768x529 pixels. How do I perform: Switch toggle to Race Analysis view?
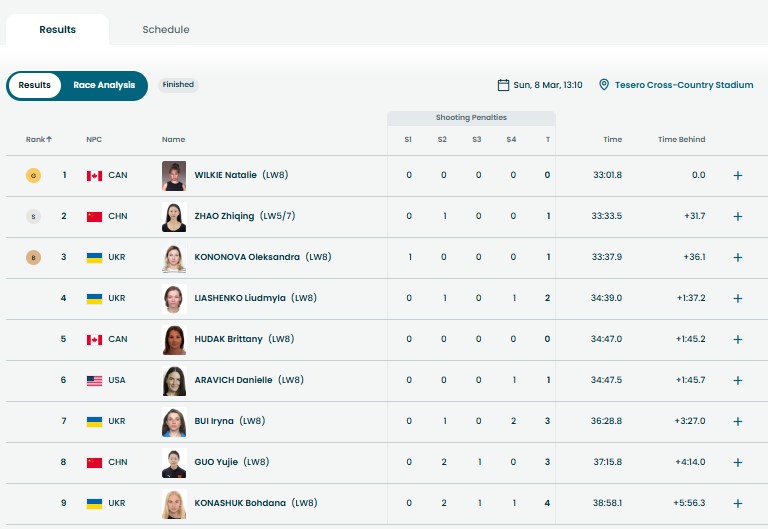click(104, 85)
